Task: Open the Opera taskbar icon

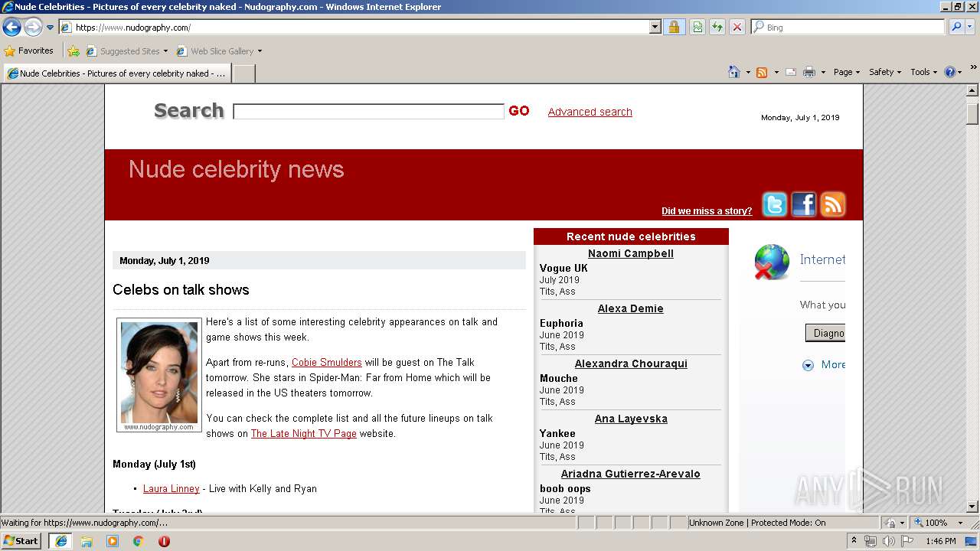Action: click(164, 541)
